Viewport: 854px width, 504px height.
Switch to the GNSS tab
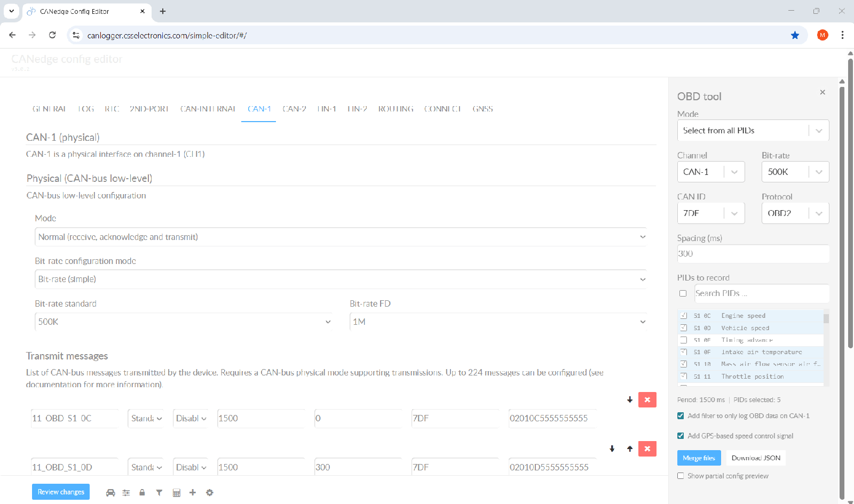[x=483, y=109]
